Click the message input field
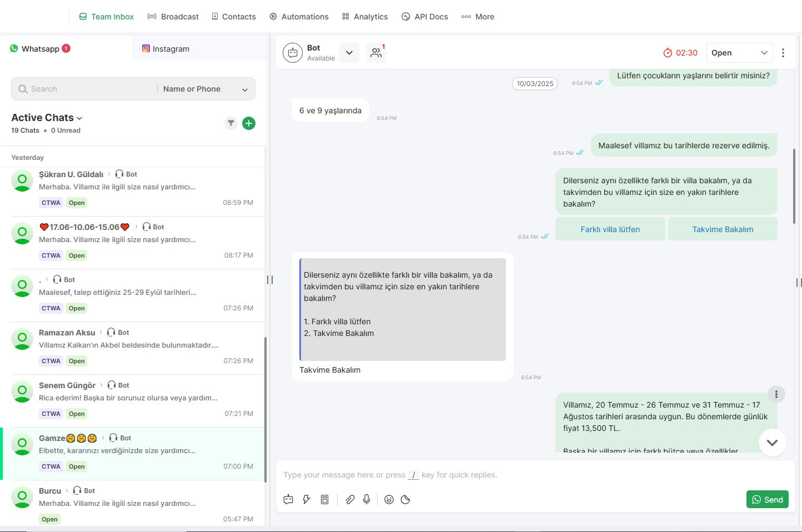Viewport: 802px width, 532px height. [x=500, y=475]
